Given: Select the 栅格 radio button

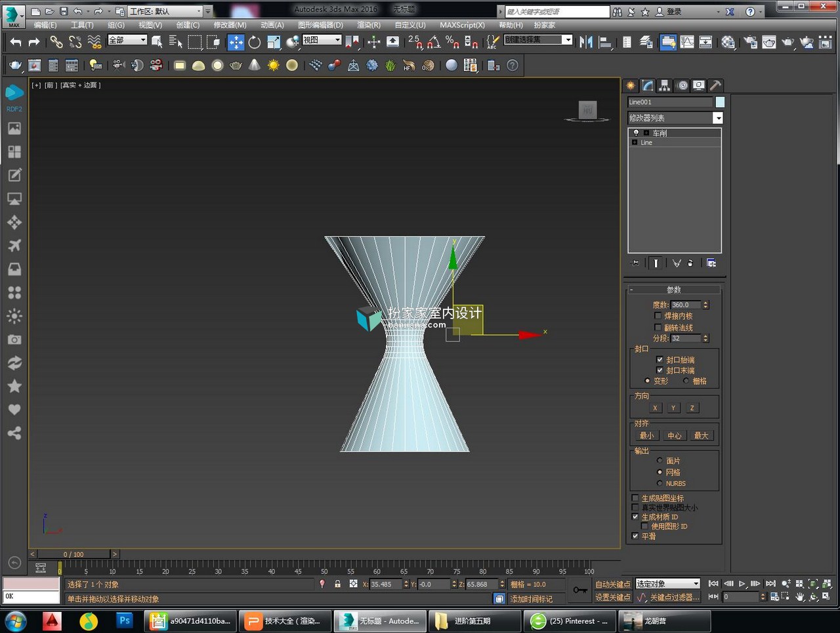Looking at the screenshot, I should coord(686,381).
